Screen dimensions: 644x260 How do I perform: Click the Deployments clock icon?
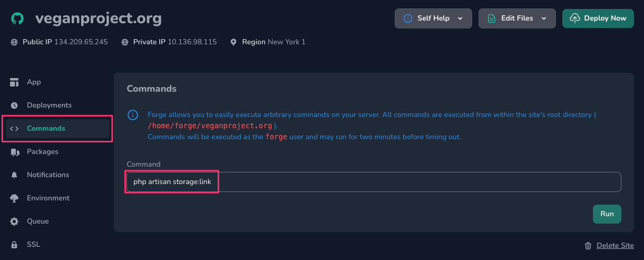(x=14, y=105)
